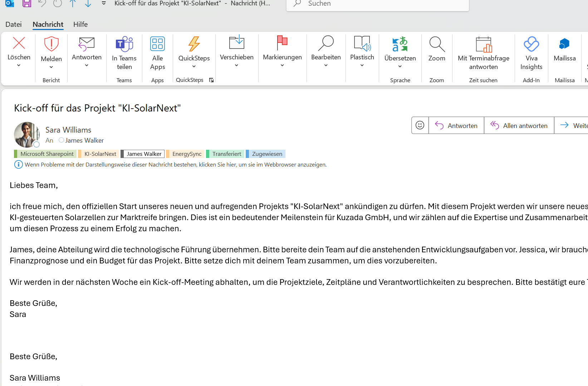Viewport: 588px width, 386px height.
Task: Expand the Bearbeiten dropdown arrow
Action: click(326, 65)
